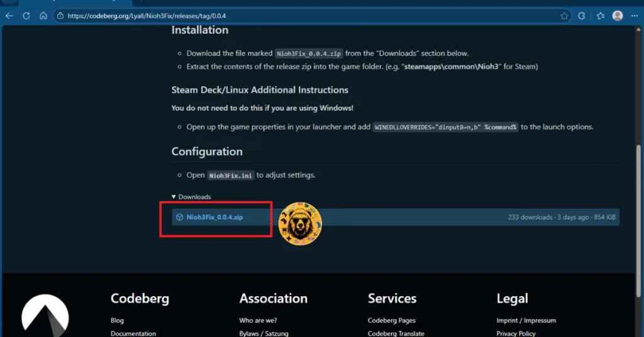Viewport: 644px width, 337px height.
Task: Click the Codeberg mountain logo in footer
Action: 45,315
